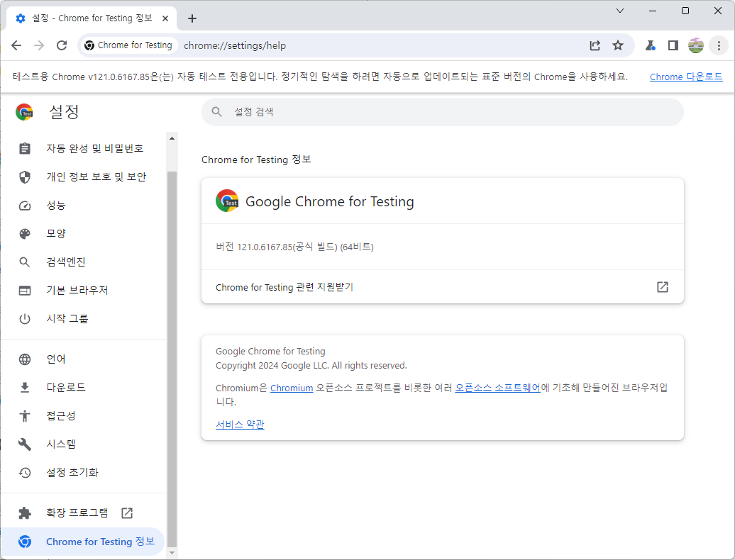Image resolution: width=735 pixels, height=560 pixels.
Task: Click the palette icon for 모양
Action: coord(25,234)
